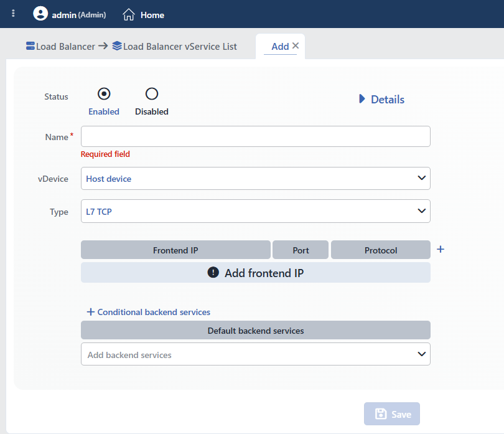Select the Disabled status radio button
The image size is (504, 434).
[x=152, y=94]
